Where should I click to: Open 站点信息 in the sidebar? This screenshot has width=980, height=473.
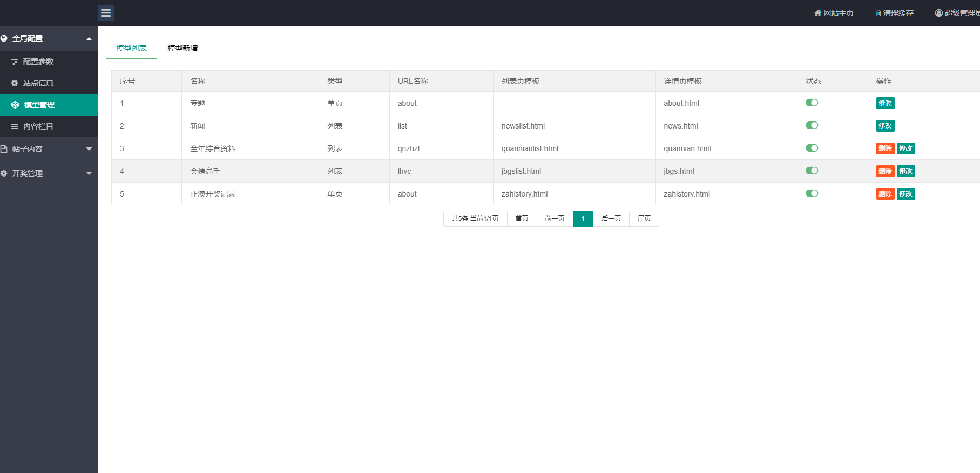(49, 83)
